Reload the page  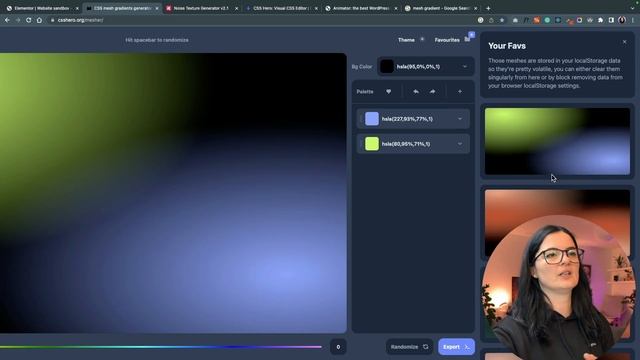[x=29, y=20]
